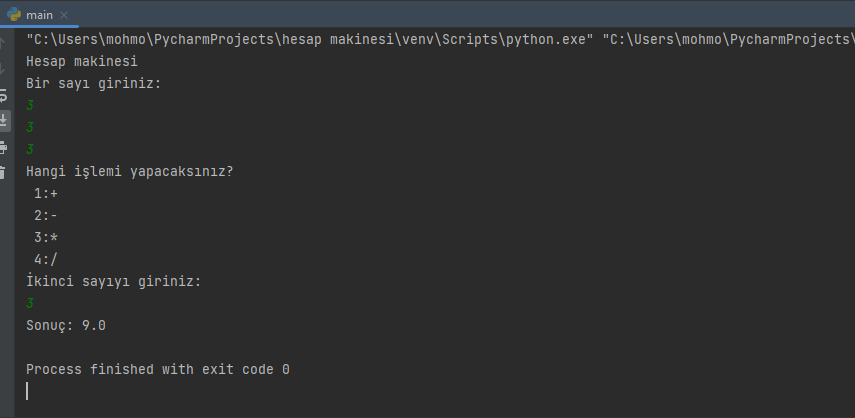Click the Up the Stack Trace arrow

click(x=4, y=43)
